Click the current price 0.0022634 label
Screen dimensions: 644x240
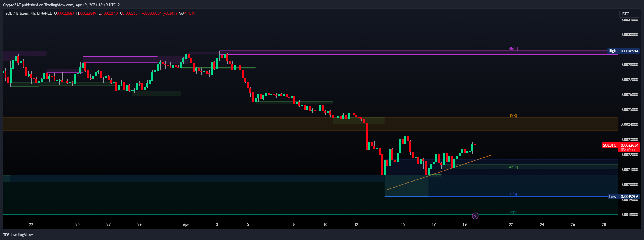click(629, 145)
